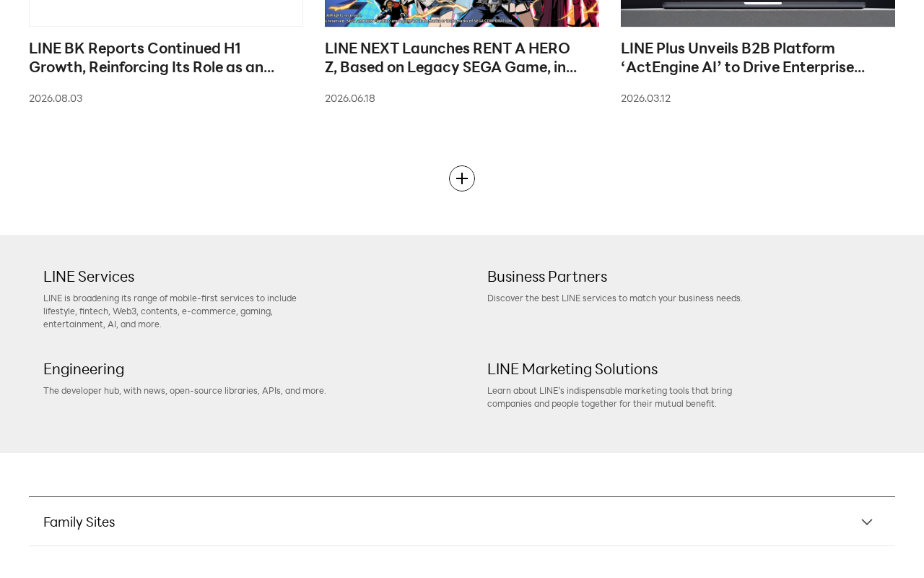Open LINE Plus ActEngine AI article headline
Image resolution: width=924 pixels, height=578 pixels.
(x=743, y=58)
